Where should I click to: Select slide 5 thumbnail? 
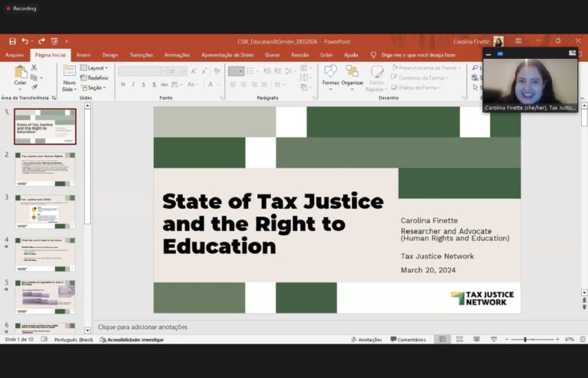click(x=45, y=297)
